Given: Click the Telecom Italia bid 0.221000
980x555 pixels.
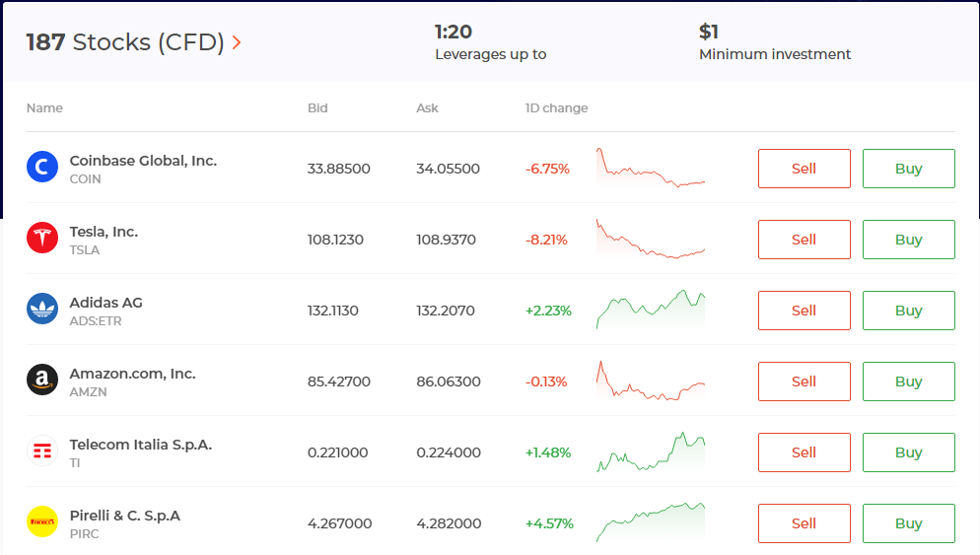Looking at the screenshot, I should (x=337, y=452).
